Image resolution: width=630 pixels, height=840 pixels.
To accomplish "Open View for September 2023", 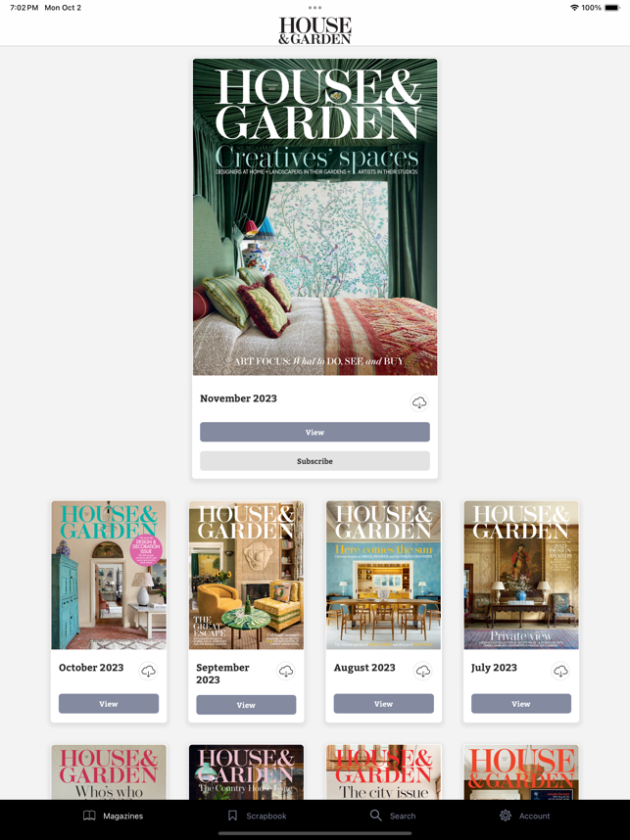I will pyautogui.click(x=246, y=705).
